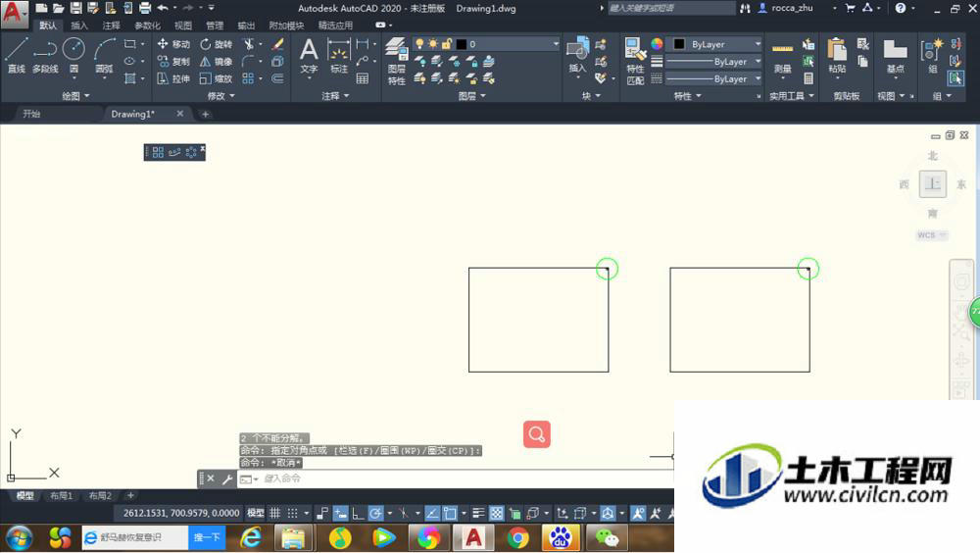Toggle ortho mode in status bar
This screenshot has width=980, height=553.
click(x=358, y=514)
